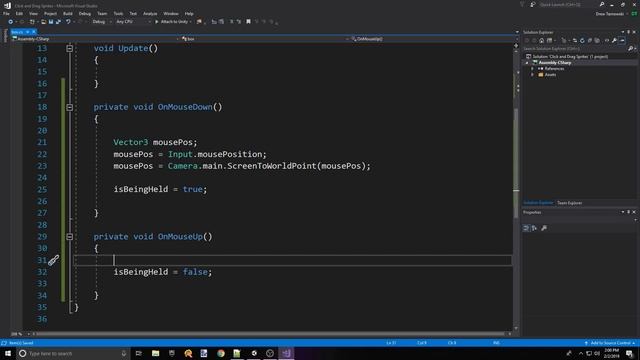Viewport: 640px width, 360px height.
Task: Open the Tools menu
Action: point(118,13)
